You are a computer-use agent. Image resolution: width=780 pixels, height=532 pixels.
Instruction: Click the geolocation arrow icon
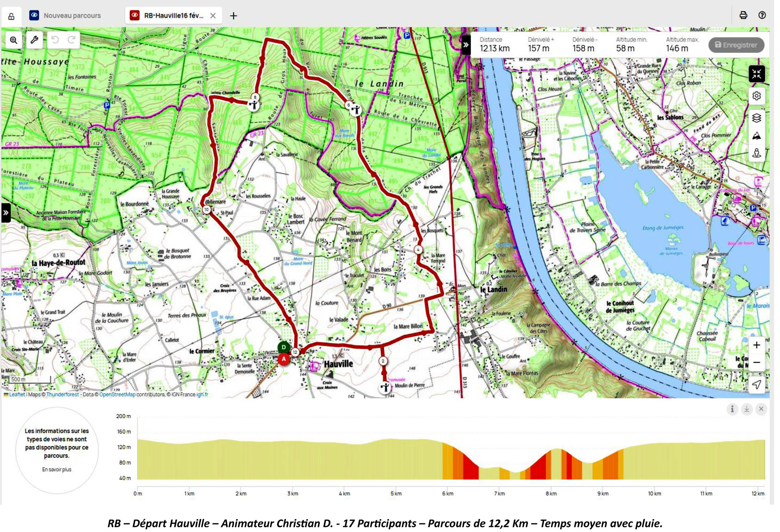(756, 385)
